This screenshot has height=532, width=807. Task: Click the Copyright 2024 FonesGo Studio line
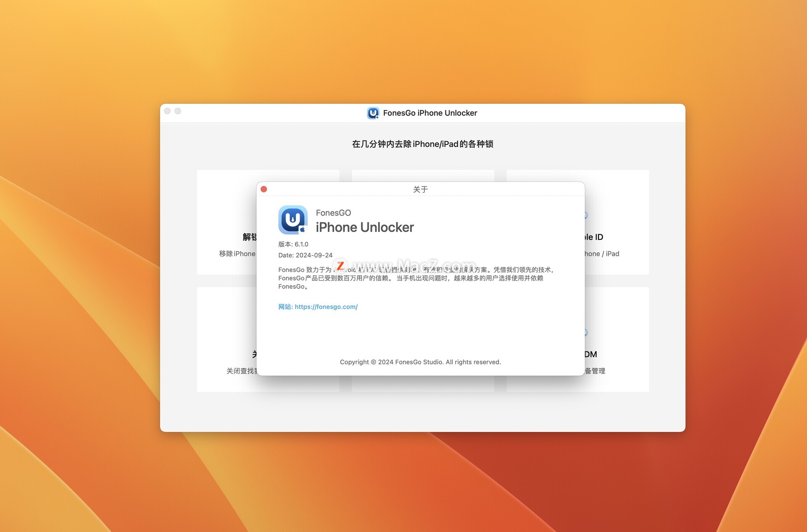coord(420,362)
